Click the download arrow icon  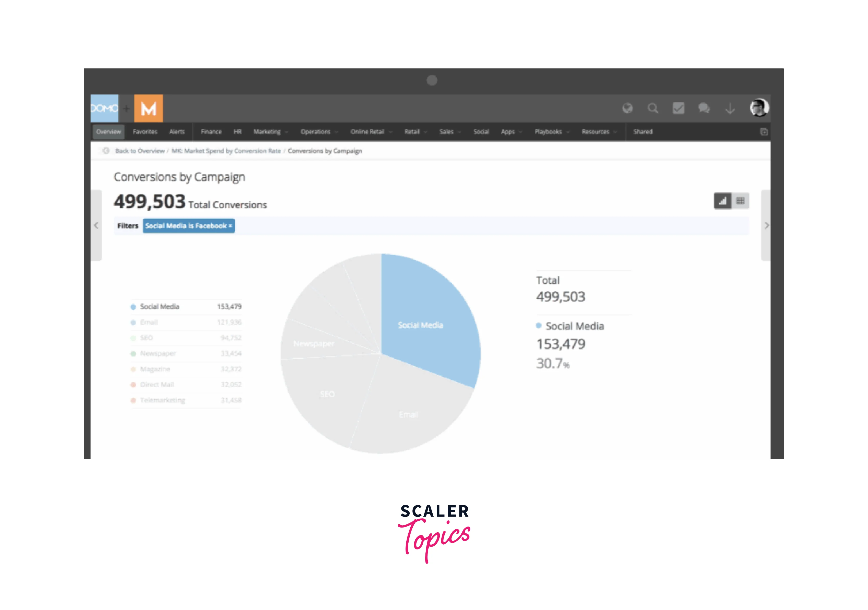[x=730, y=109]
